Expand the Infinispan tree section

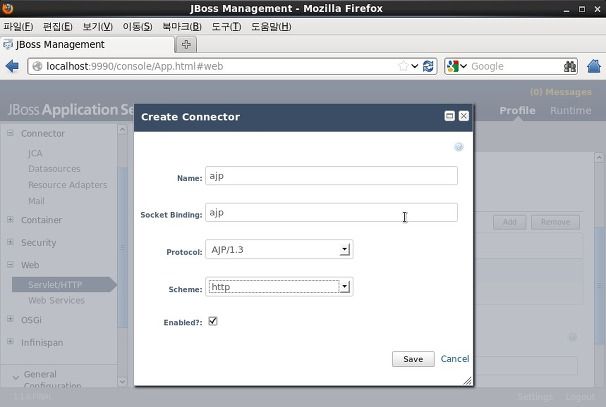pos(10,341)
